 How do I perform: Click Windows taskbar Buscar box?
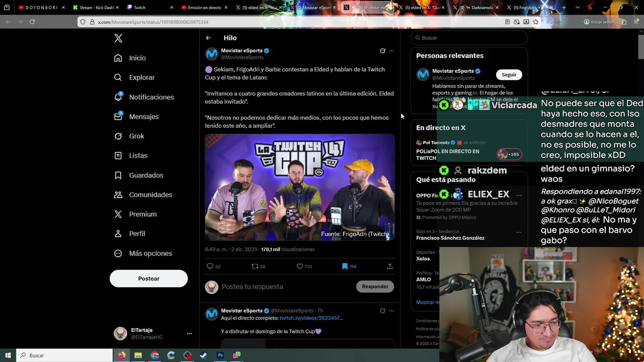tap(65, 355)
